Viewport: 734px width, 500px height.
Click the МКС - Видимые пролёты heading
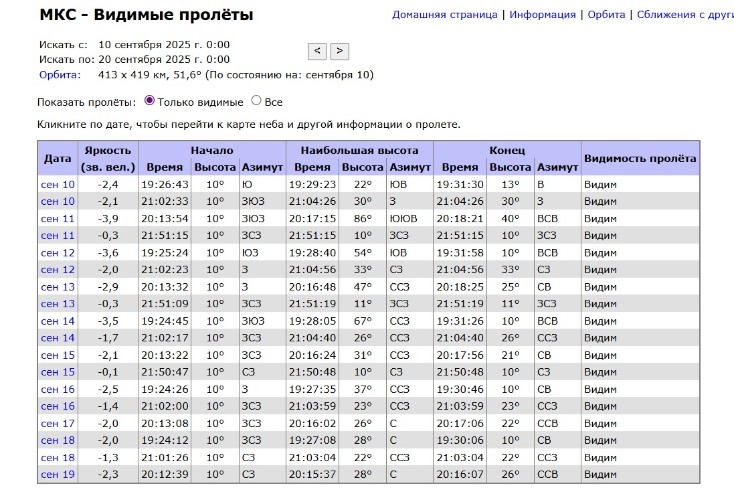(x=146, y=15)
